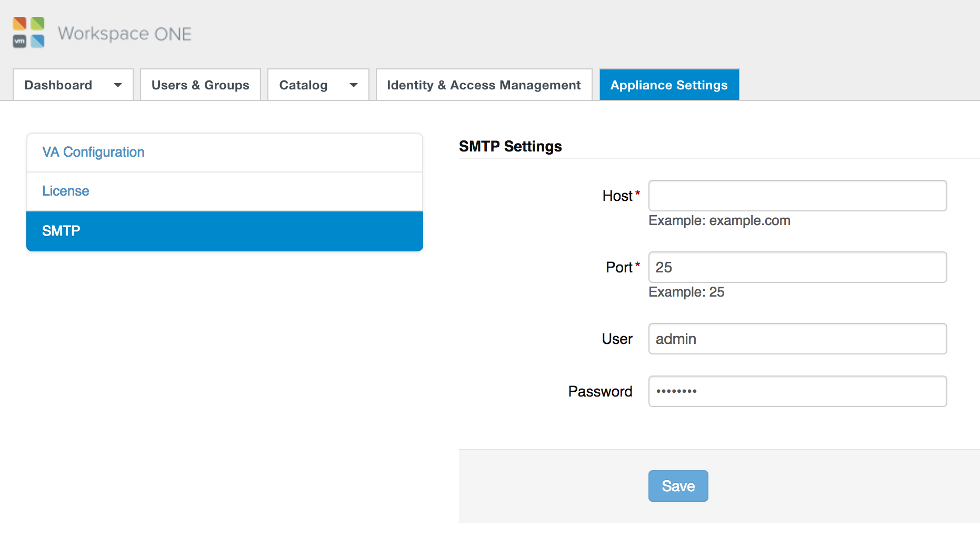
Task: Click the Host field label
Action: 617,196
